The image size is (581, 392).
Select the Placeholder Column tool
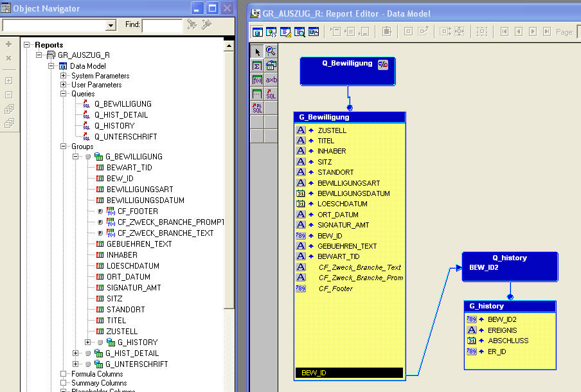click(257, 94)
